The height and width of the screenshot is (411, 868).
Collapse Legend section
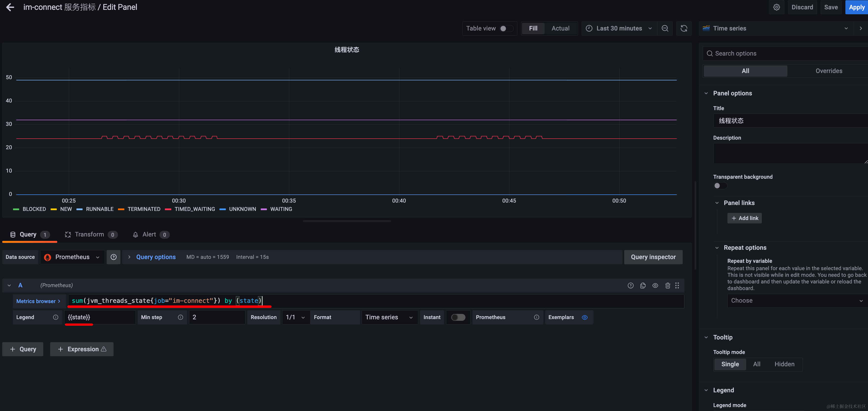(x=706, y=390)
